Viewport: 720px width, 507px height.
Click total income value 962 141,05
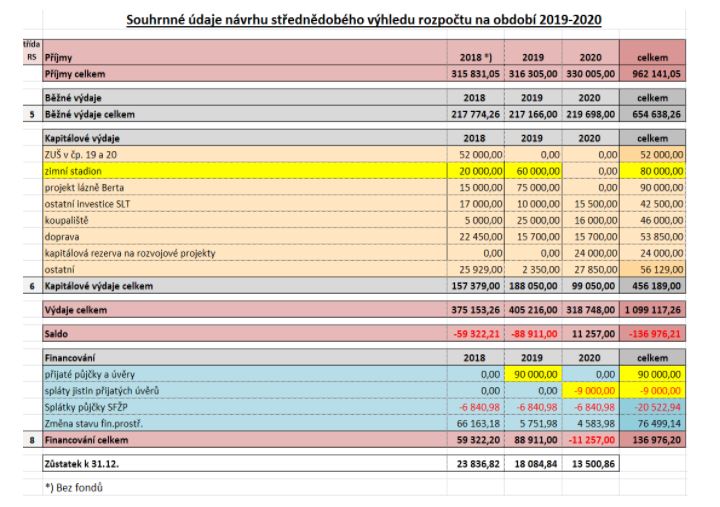pyautogui.click(x=652, y=75)
